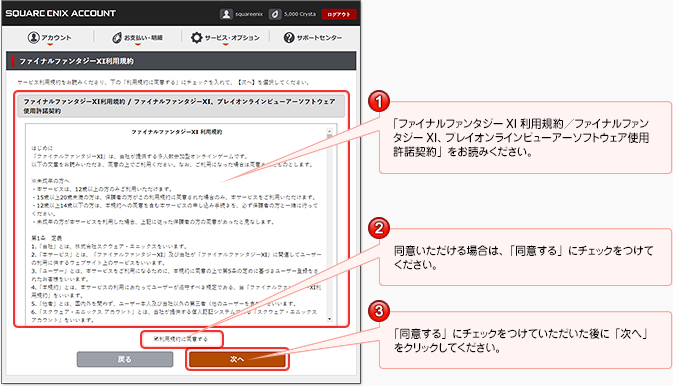Image resolution: width=673 pixels, height=386 pixels.
Task: Click the ファイナルファンタジーXI利用規約 page heading
Action: coord(76,61)
